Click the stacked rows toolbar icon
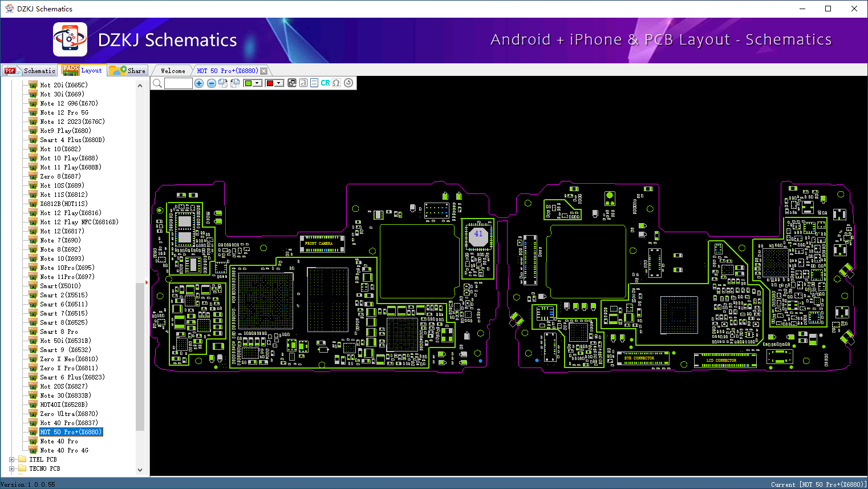Image resolution: width=868 pixels, height=489 pixels. (x=314, y=83)
